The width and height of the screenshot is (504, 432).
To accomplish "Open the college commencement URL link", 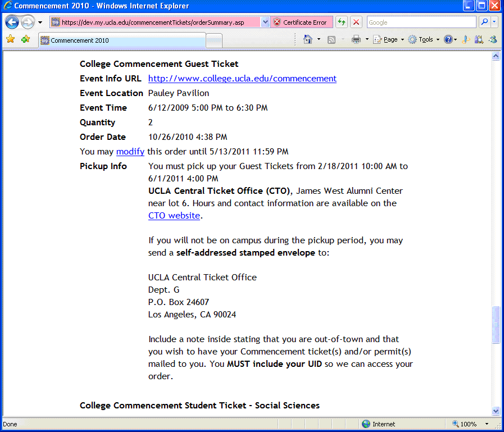I will (x=242, y=79).
